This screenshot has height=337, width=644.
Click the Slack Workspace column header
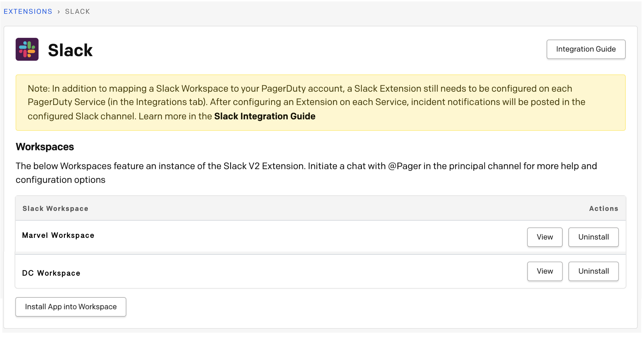pos(55,209)
